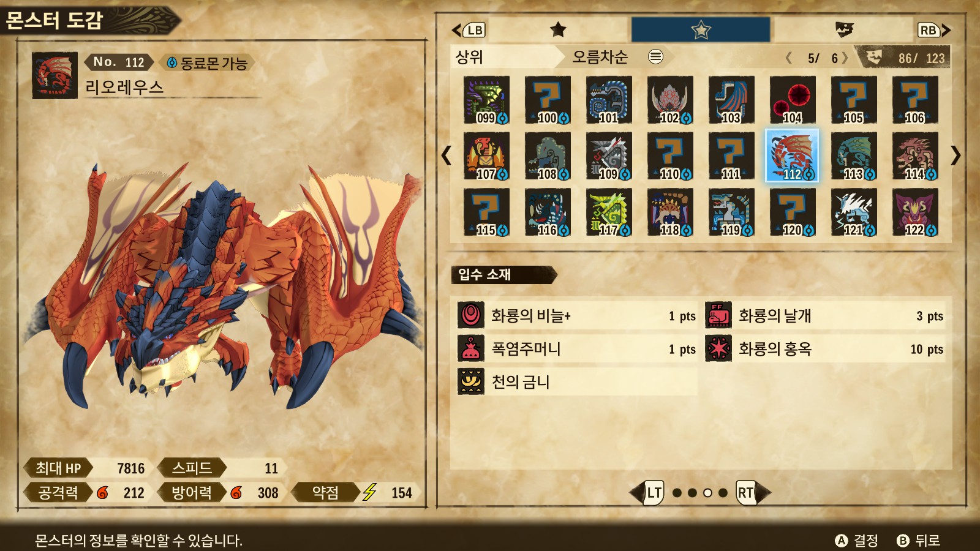Viewport: 980px width, 551px height.
Task: Advance page count with small right chevron
Action: pyautogui.click(x=845, y=58)
